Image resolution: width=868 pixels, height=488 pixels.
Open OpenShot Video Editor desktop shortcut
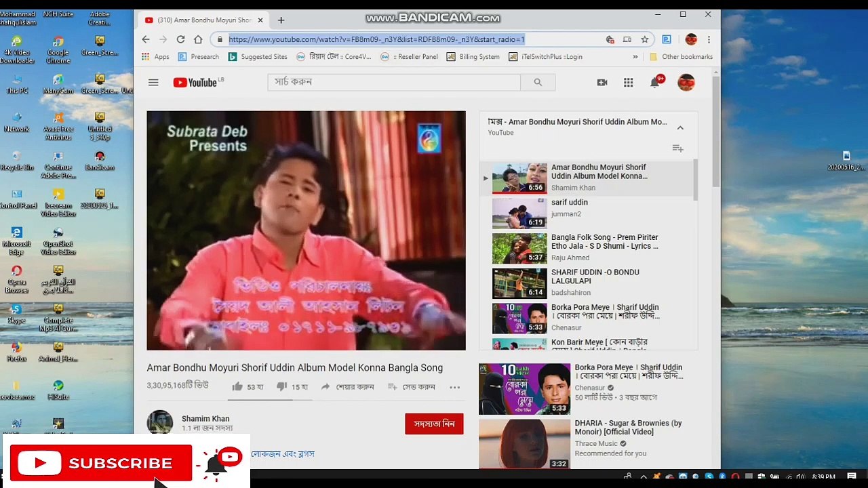point(58,243)
